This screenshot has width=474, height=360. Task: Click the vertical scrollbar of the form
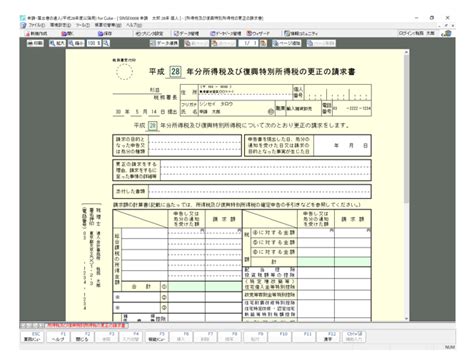[406, 185]
